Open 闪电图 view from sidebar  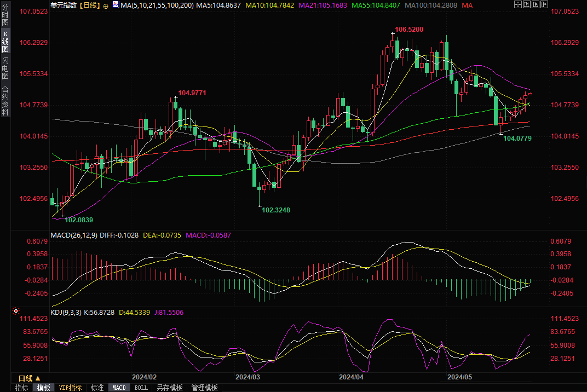coord(5,68)
